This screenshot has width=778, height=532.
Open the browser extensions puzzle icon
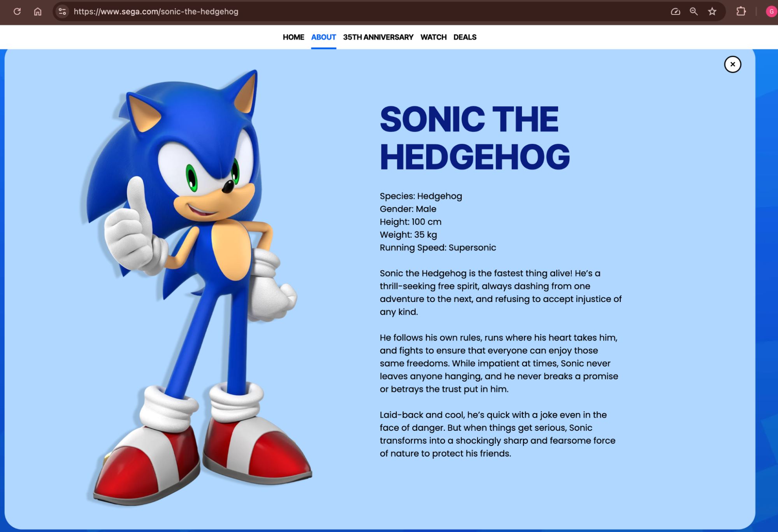point(741,12)
